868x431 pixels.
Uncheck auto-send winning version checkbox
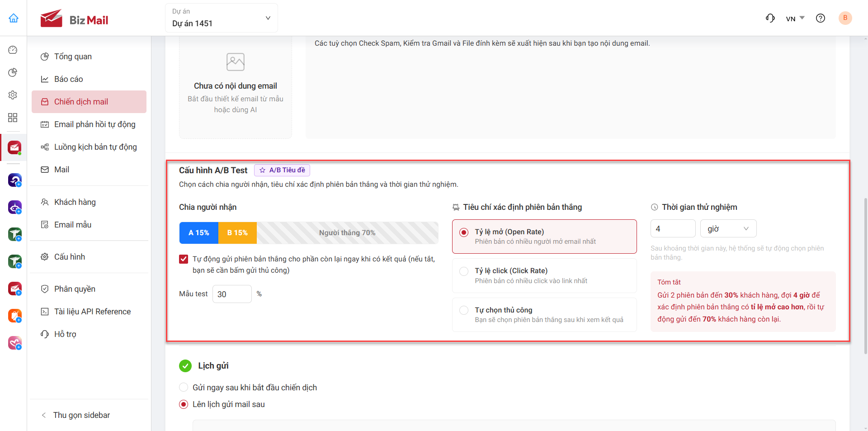coord(184,259)
